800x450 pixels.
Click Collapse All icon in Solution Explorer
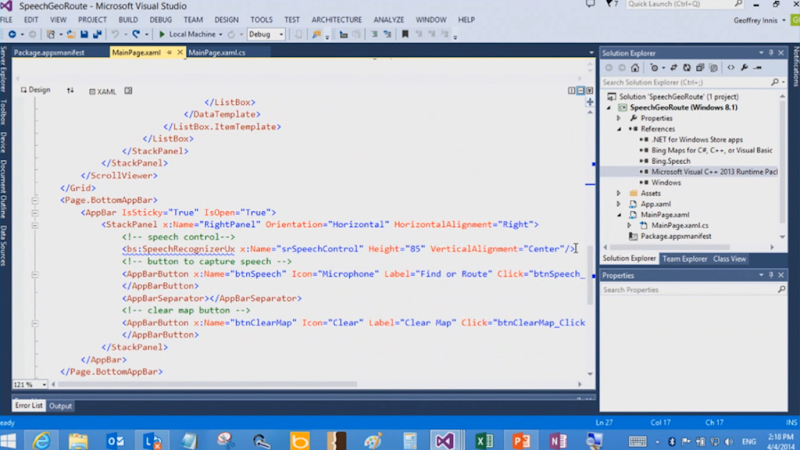(700, 68)
